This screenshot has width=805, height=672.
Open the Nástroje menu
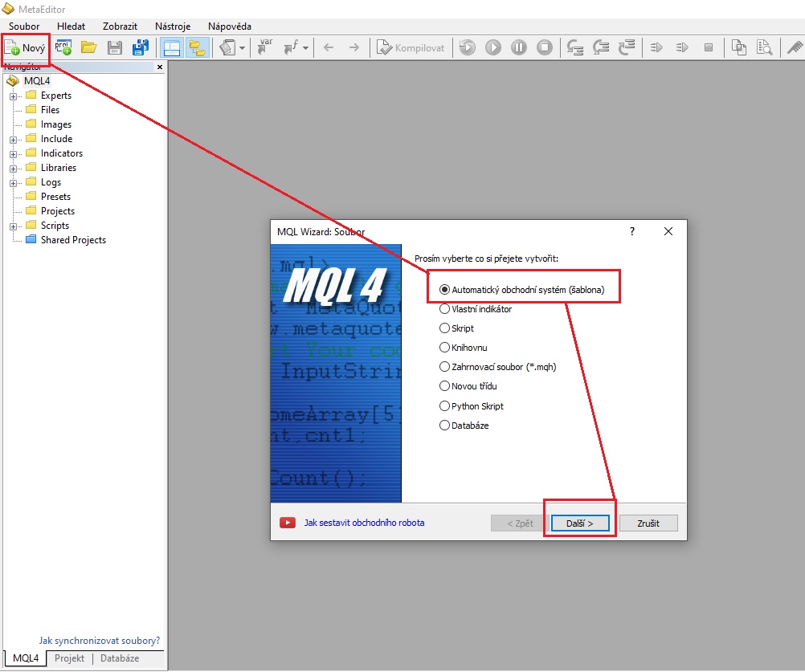tap(173, 26)
